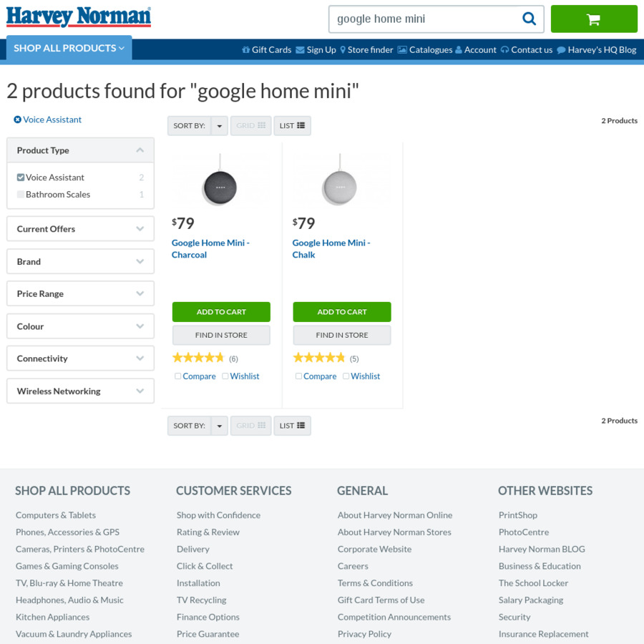644x644 pixels.
Task: Add the Chalk Home Mini to cart
Action: click(x=342, y=312)
